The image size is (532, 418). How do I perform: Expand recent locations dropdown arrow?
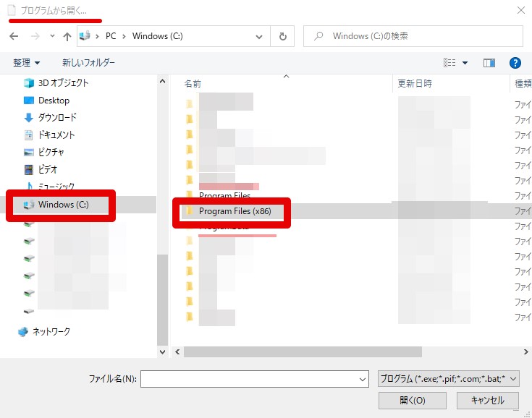(x=52, y=35)
